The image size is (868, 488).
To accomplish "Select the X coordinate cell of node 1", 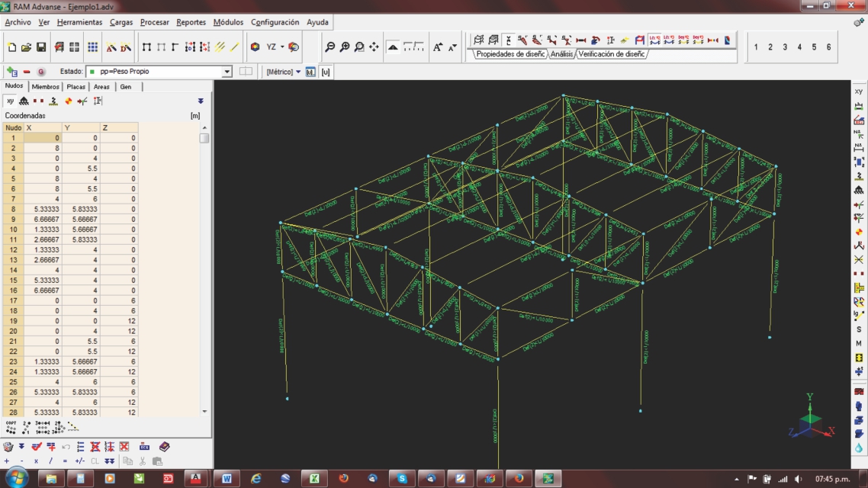I will (42, 138).
